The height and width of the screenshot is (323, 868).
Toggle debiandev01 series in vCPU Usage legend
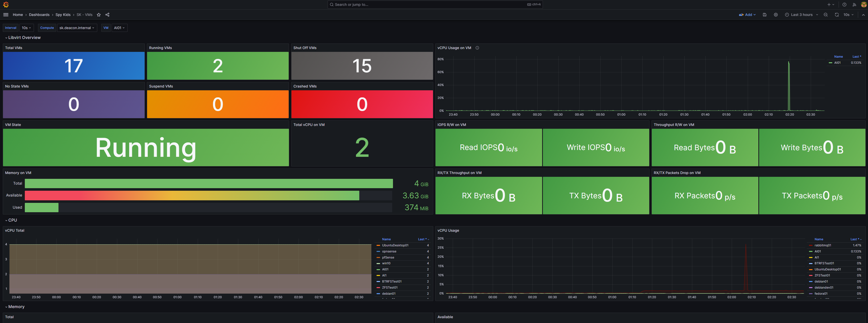824,287
